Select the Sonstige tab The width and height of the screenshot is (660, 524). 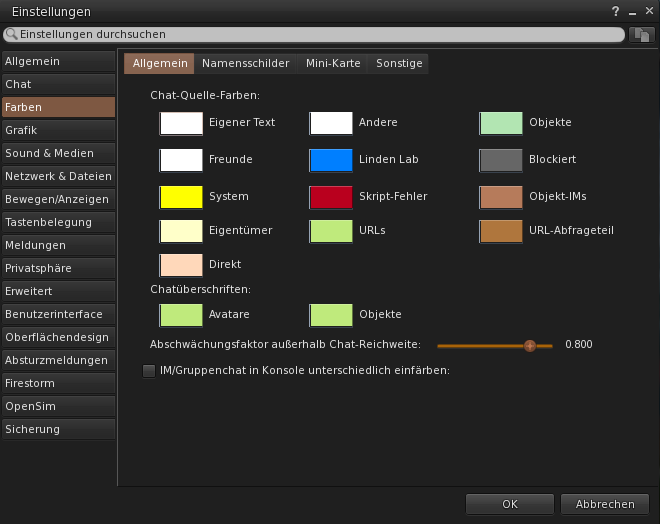coord(399,63)
